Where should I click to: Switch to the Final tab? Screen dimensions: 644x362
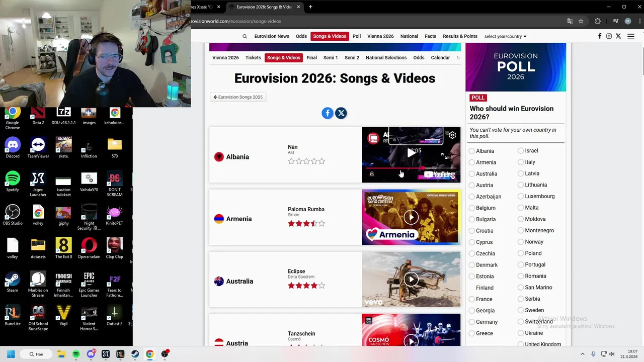click(x=312, y=58)
